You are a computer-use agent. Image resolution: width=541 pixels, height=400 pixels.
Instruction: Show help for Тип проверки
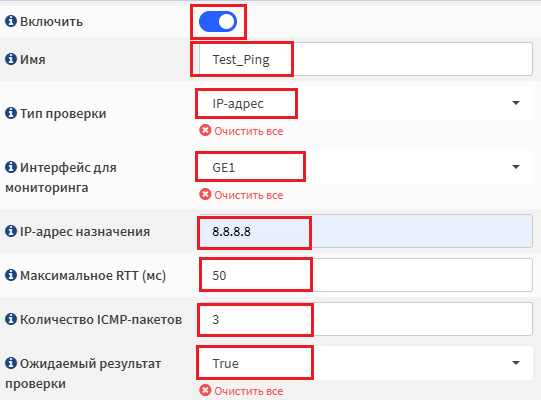[11, 113]
